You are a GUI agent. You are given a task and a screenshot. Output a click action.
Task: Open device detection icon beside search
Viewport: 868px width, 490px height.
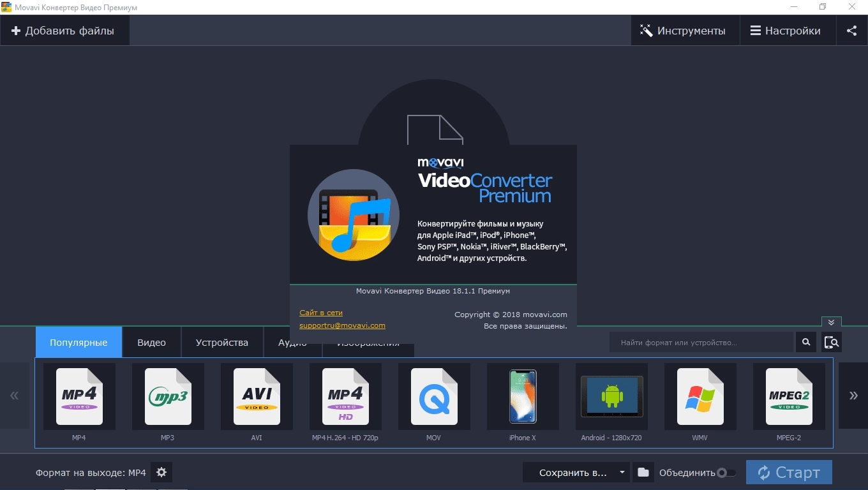click(832, 343)
